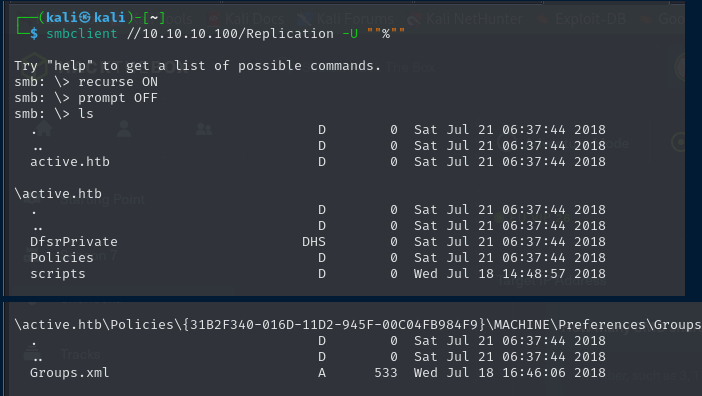The image size is (702, 396).
Task: Click the Exploit-DB bookmark icon
Action: click(543, 19)
